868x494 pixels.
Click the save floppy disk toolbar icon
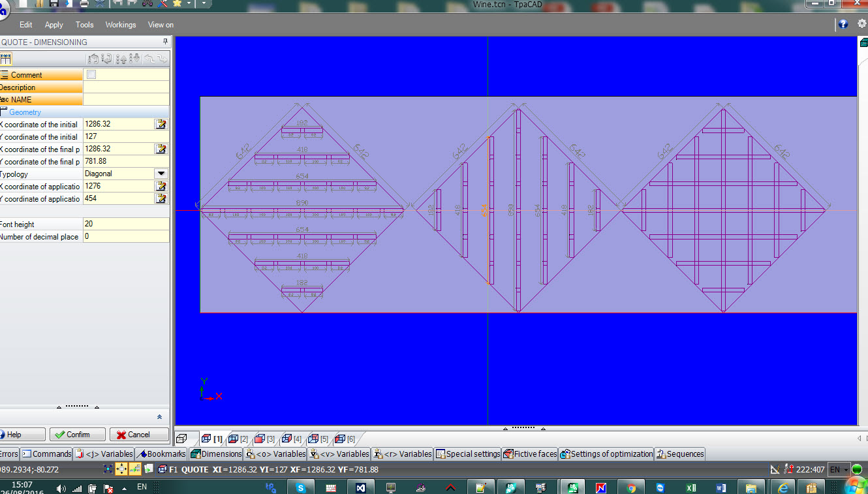pos(54,3)
